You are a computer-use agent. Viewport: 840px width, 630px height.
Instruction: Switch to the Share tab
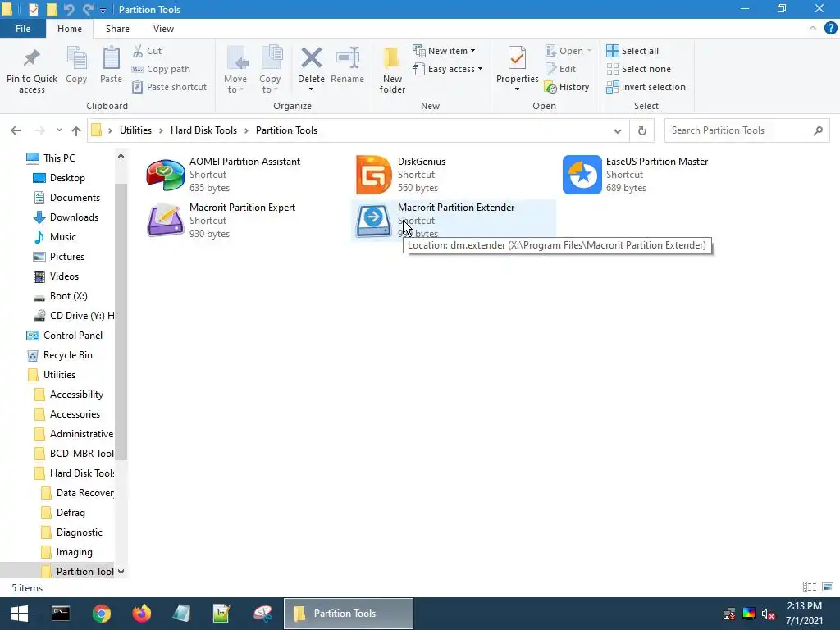pyautogui.click(x=117, y=29)
